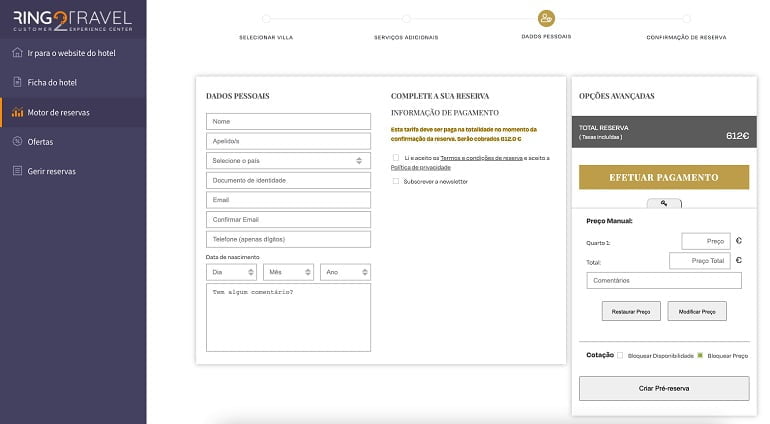Check Subscrever a newsletter box
Viewport: 770px width, 424px height.
(x=396, y=181)
